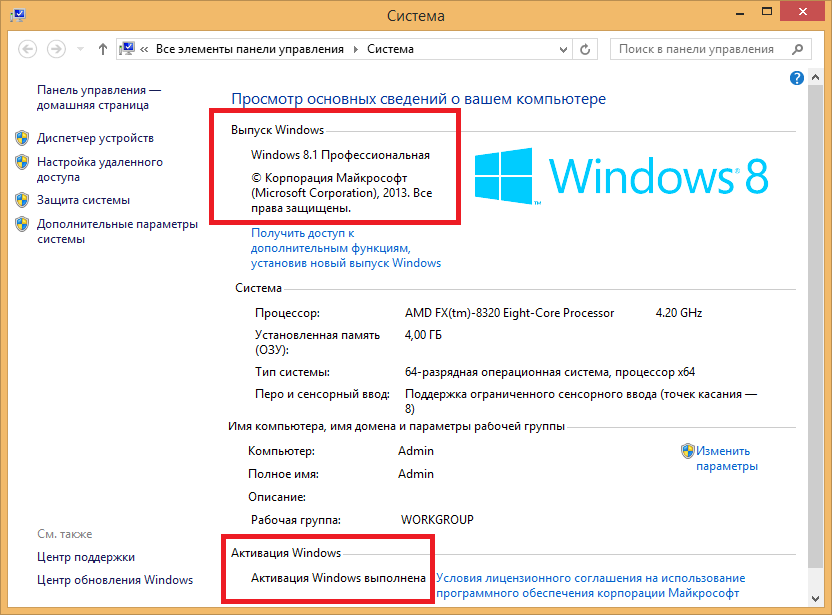
Task: Open Help via the blue question icon
Action: (796, 78)
